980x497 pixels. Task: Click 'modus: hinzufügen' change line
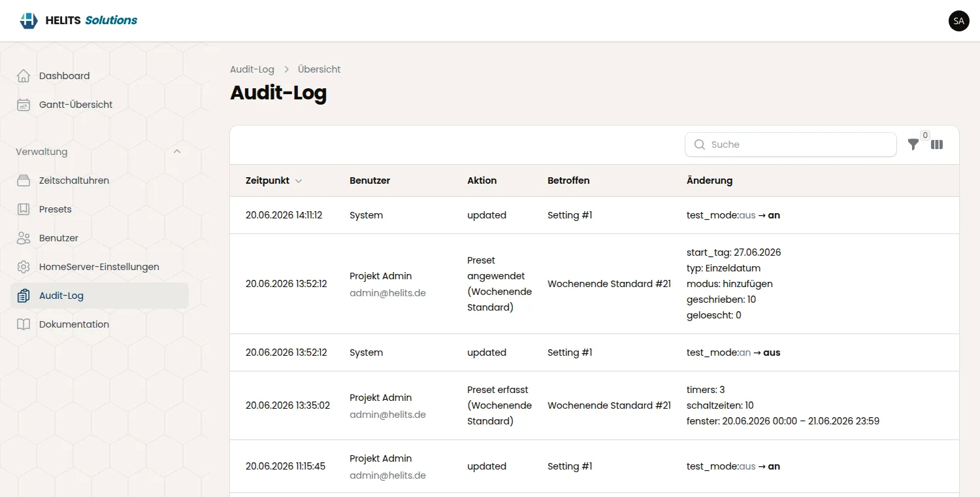pyautogui.click(x=730, y=284)
